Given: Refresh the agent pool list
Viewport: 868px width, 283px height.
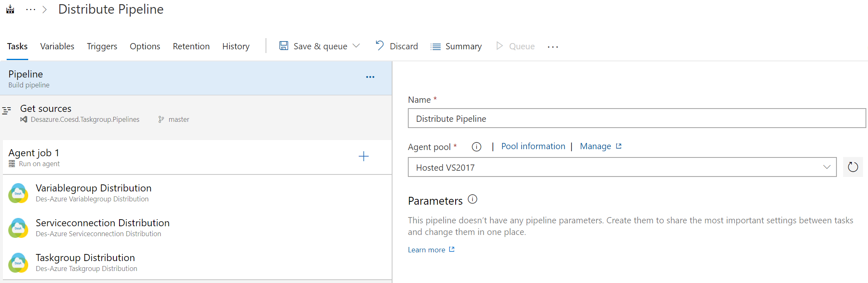Looking at the screenshot, I should 853,167.
